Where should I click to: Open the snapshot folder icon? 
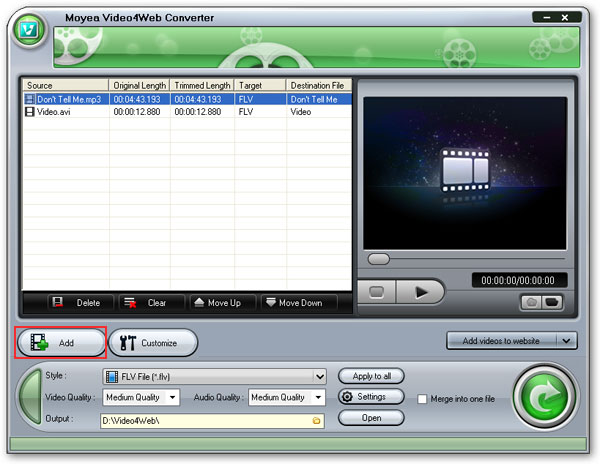(x=551, y=302)
